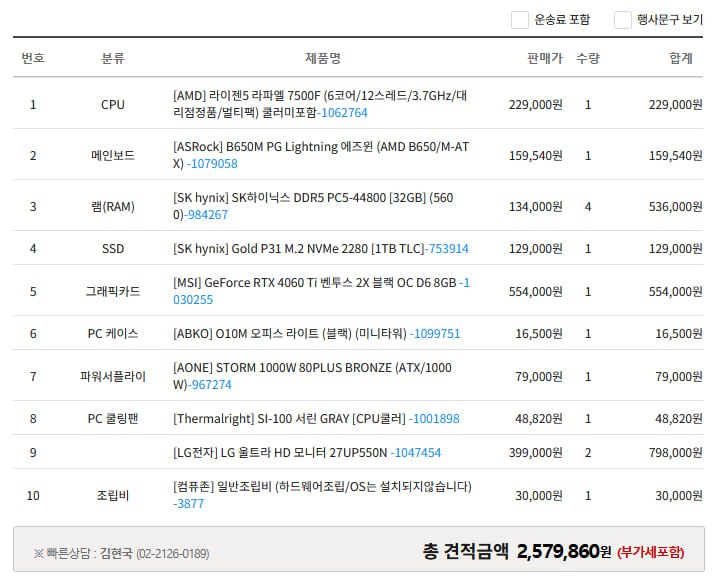The image size is (721, 587).
Task: Select the 파워서플라이 category cell
Action: point(113,377)
